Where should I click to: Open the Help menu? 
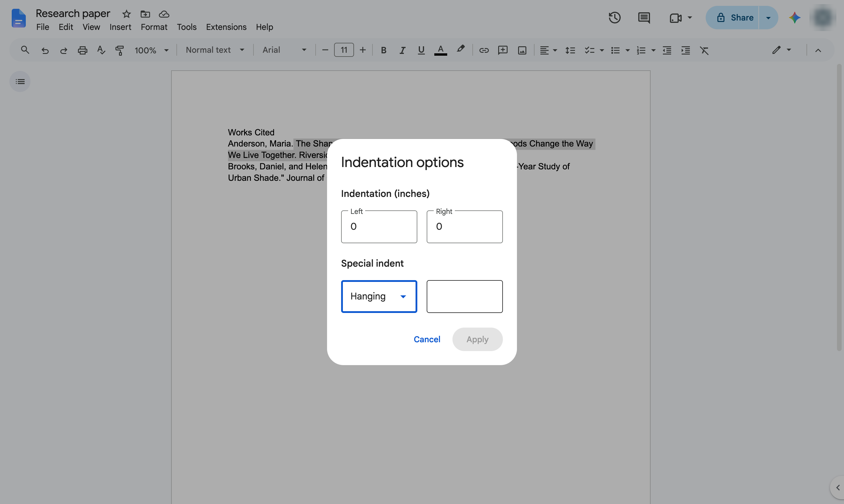[x=264, y=27]
